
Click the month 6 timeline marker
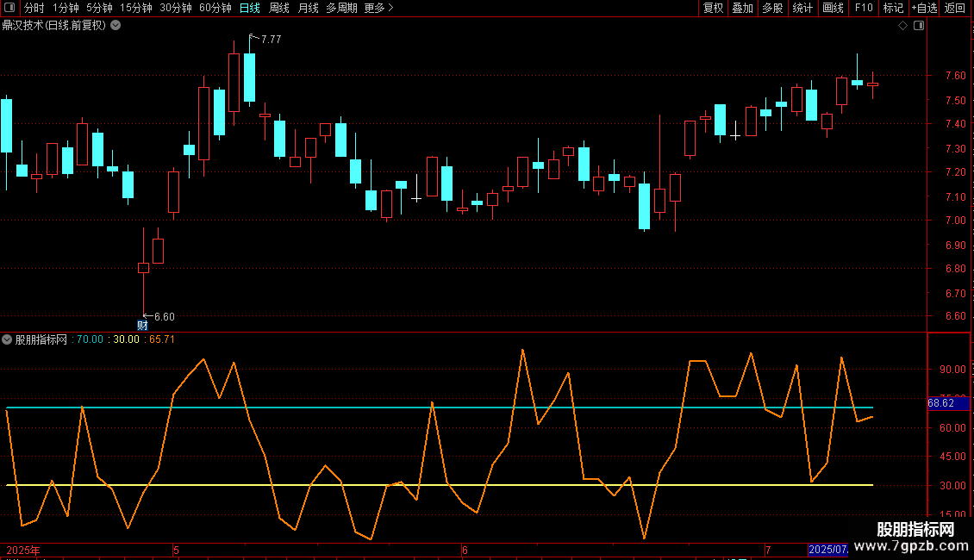click(465, 550)
